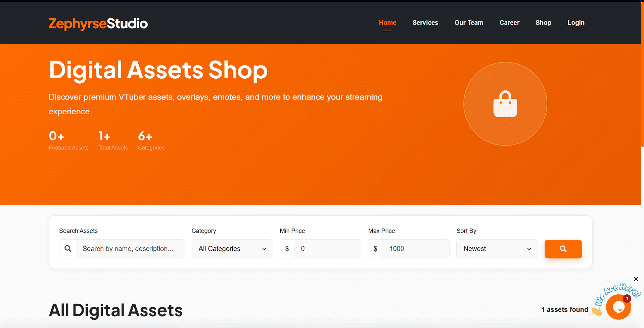Click the dollar sign next to Max Price
This screenshot has width=644, height=328.
[x=375, y=249]
